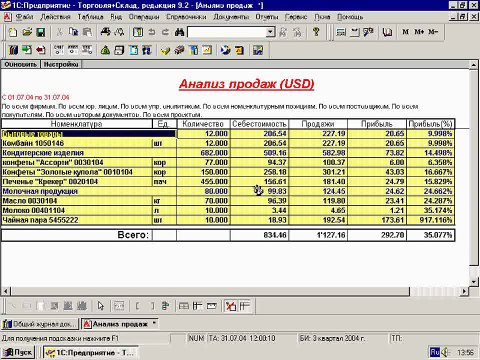The image size is (480, 360).
Task: Select the Кондитерские изделия group row
Action: click(228, 153)
